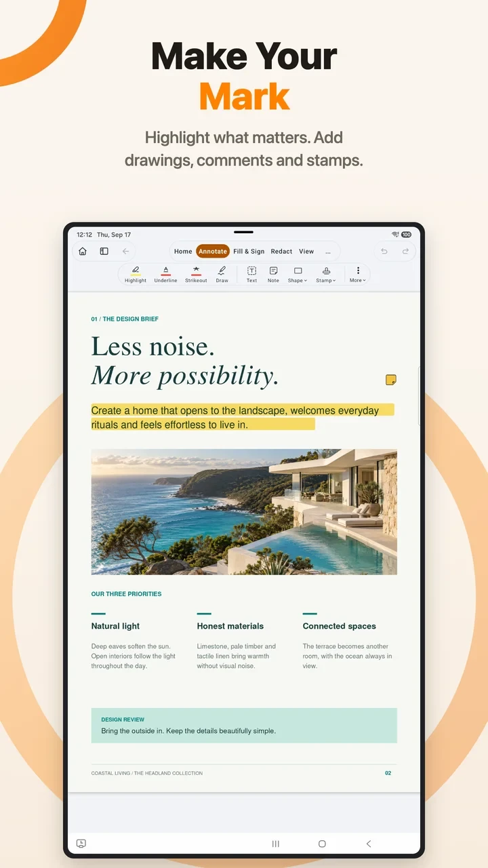Open the Redact tab
This screenshot has height=868, width=488.
(281, 252)
